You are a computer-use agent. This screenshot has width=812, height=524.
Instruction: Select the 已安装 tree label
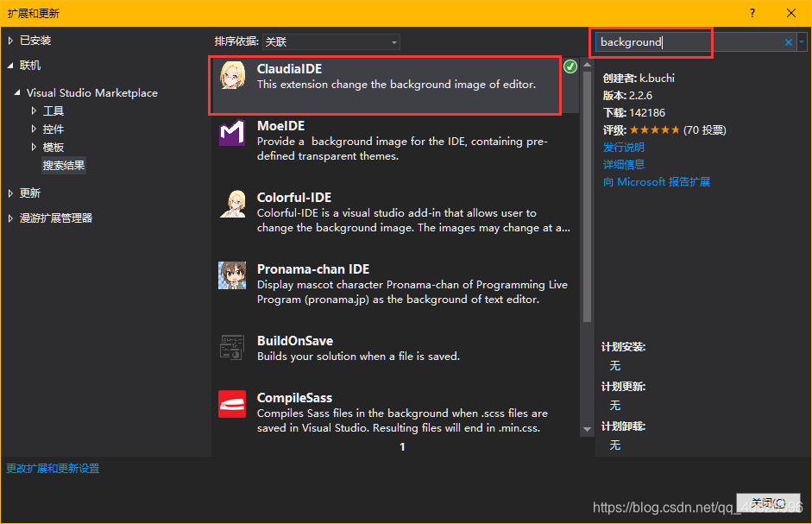tap(35, 41)
